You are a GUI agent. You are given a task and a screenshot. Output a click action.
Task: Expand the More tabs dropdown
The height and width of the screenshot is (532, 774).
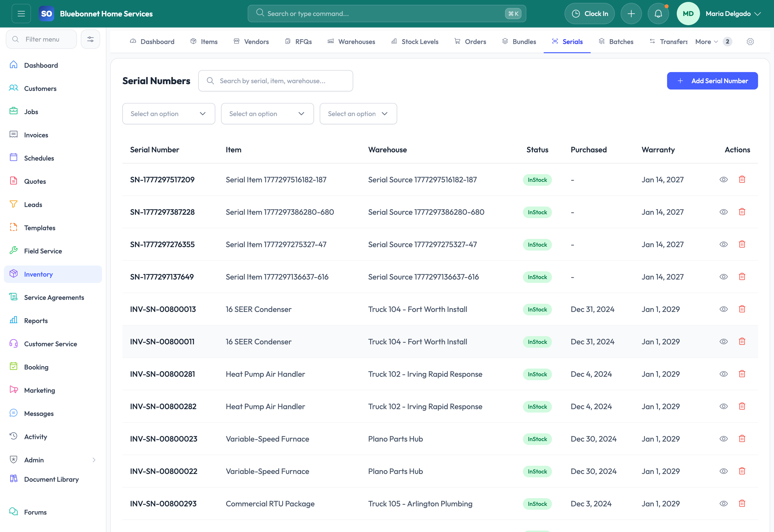tap(706, 42)
